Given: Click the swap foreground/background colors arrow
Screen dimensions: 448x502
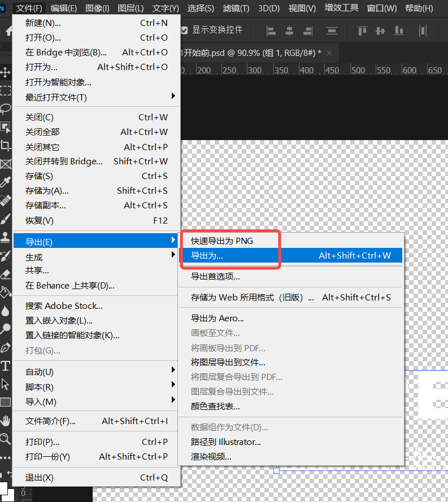Looking at the screenshot, I should pyautogui.click(x=10, y=474).
